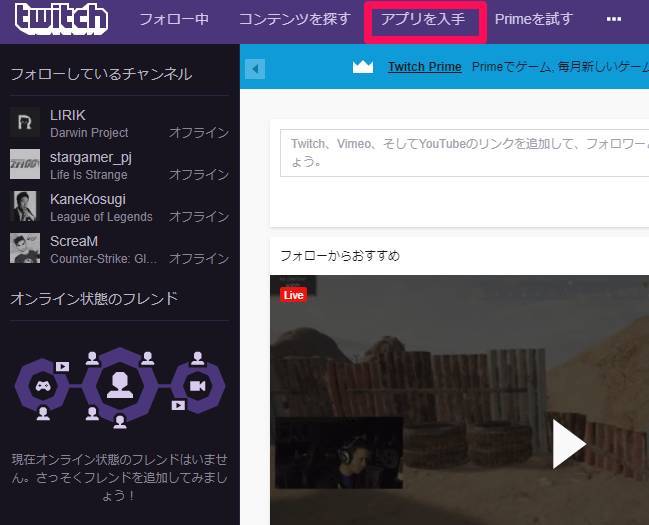Screen dimensions: 649x525
Task: Click stargamer_pj avatar thumbnail
Action: (x=25, y=164)
